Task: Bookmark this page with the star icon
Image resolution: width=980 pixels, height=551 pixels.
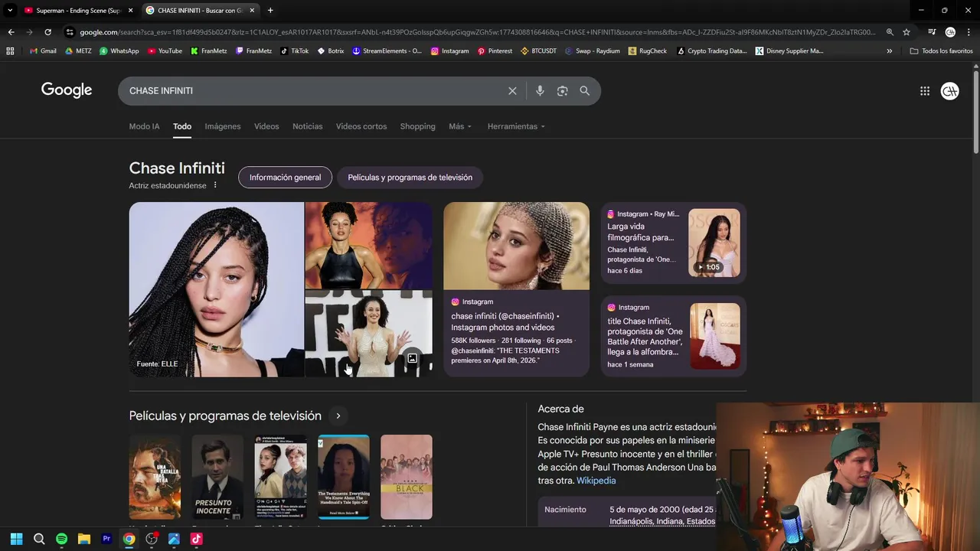Action: tap(906, 32)
